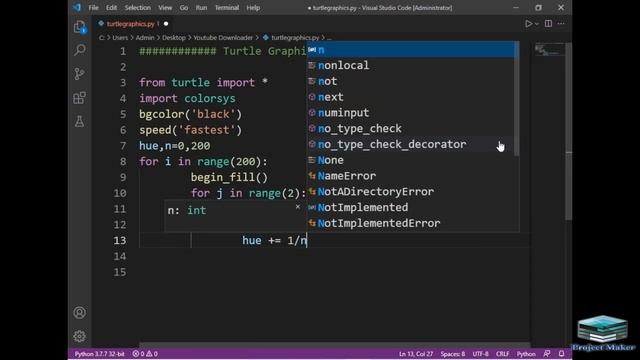Open the Explorer view in activity bar

[80, 27]
